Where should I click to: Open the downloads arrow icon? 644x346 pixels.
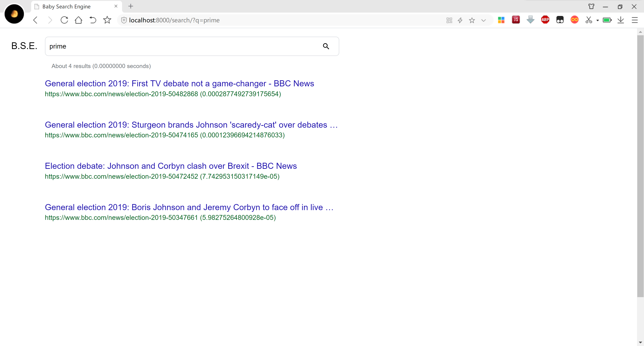point(621,20)
